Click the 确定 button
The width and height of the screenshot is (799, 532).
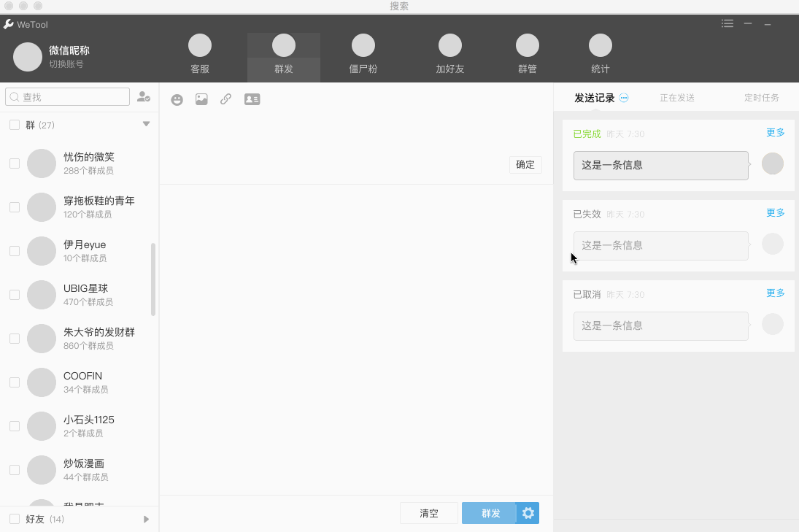525,165
